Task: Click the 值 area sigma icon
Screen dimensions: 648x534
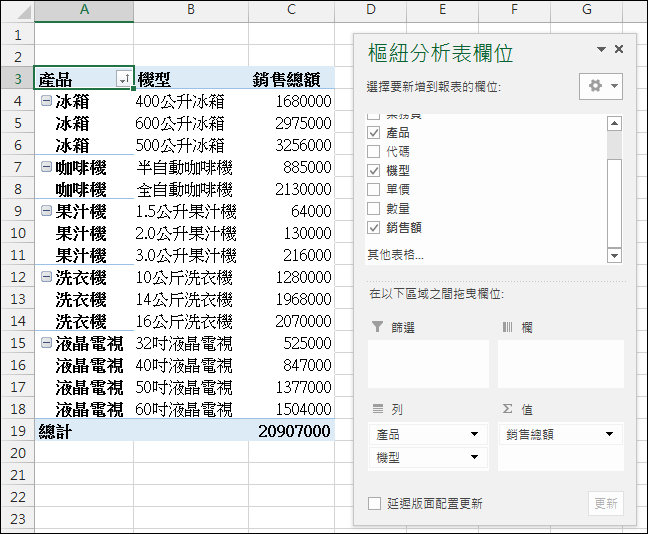Action: coord(507,409)
